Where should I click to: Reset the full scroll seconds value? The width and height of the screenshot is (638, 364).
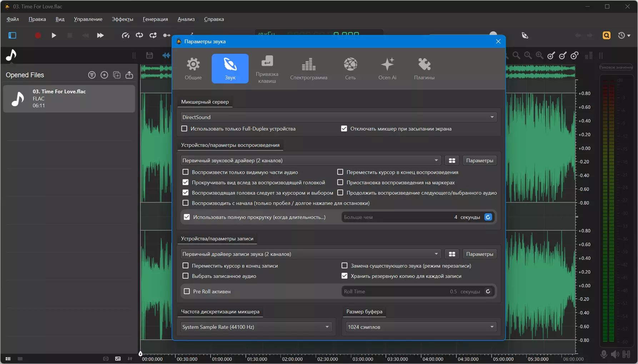point(488,217)
